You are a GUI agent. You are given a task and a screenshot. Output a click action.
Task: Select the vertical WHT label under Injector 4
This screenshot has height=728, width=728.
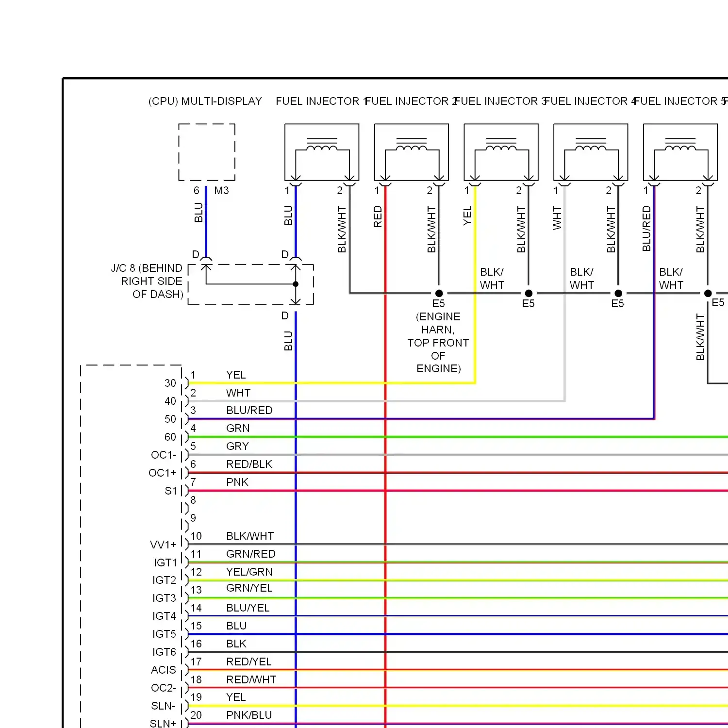click(x=557, y=217)
